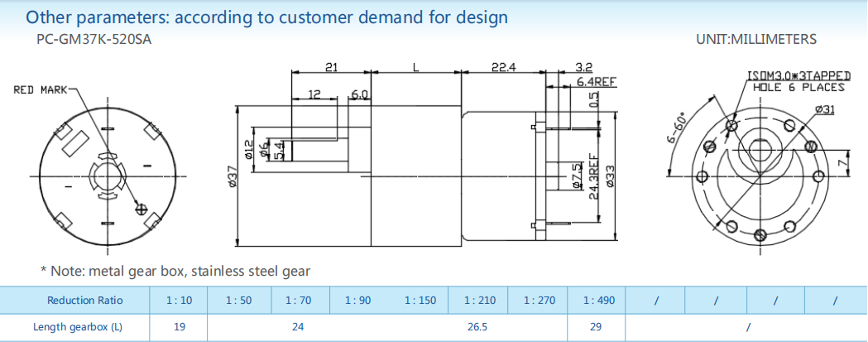The height and width of the screenshot is (342, 868).
Task: Click the Other parameters heading text
Action: [x=266, y=17]
